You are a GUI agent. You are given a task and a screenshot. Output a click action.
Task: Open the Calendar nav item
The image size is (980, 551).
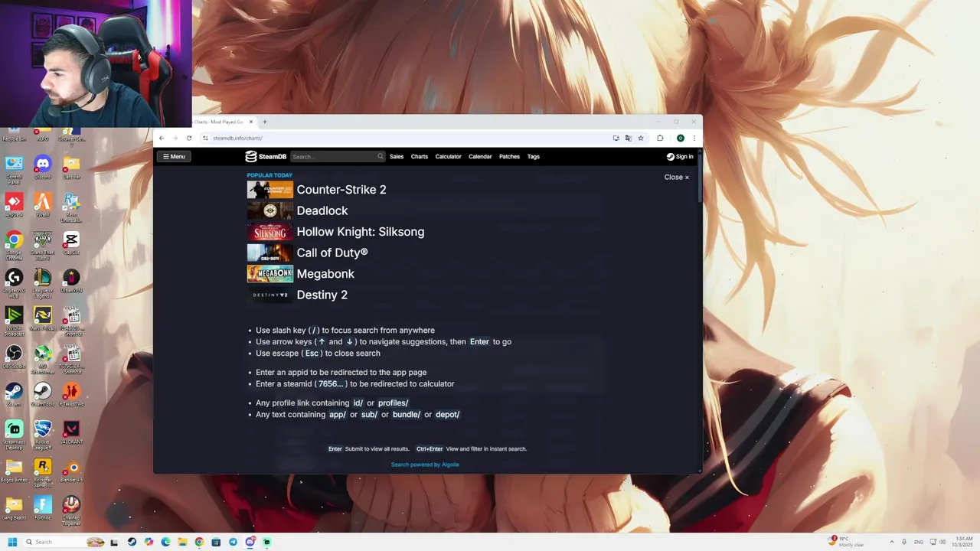[480, 156]
